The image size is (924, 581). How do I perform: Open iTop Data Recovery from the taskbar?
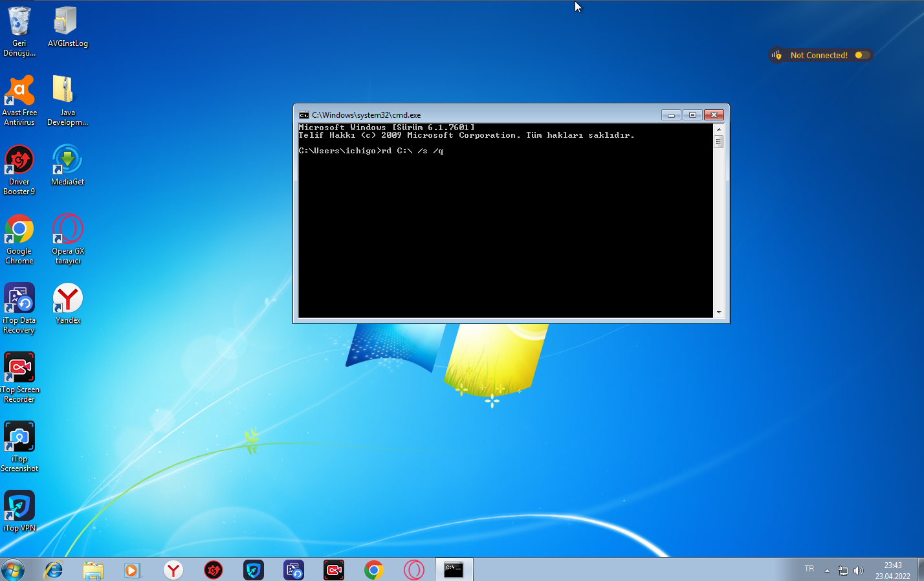(x=294, y=570)
